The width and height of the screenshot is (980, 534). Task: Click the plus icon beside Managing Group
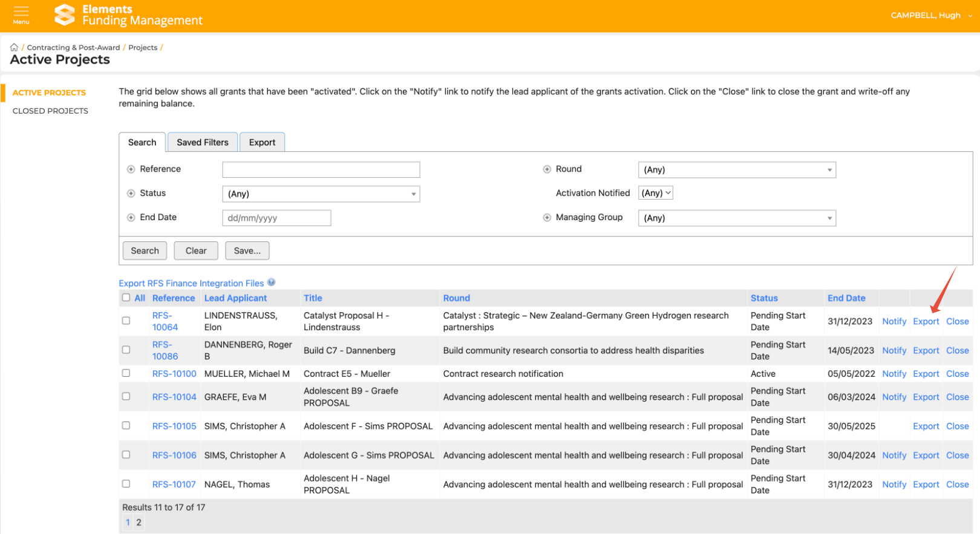point(547,218)
